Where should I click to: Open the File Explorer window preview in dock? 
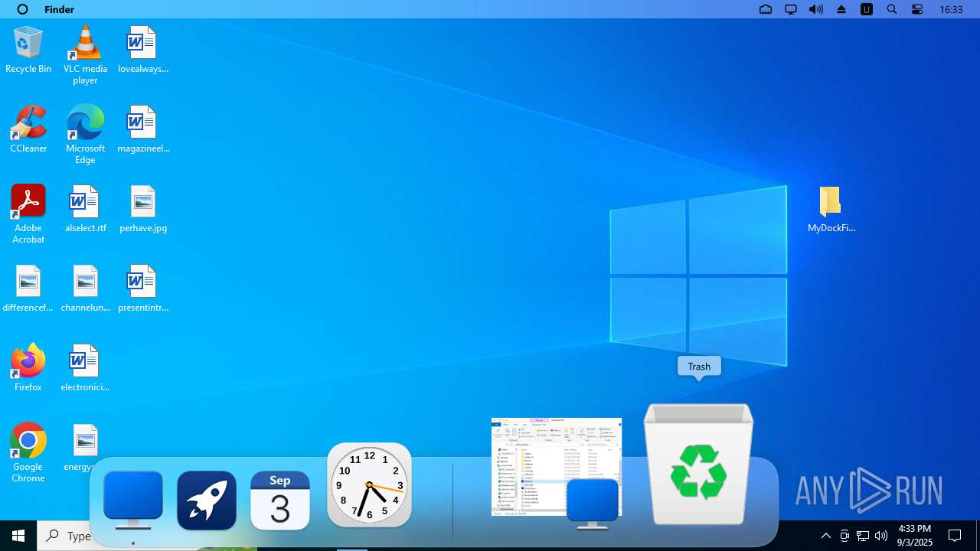coord(557,467)
